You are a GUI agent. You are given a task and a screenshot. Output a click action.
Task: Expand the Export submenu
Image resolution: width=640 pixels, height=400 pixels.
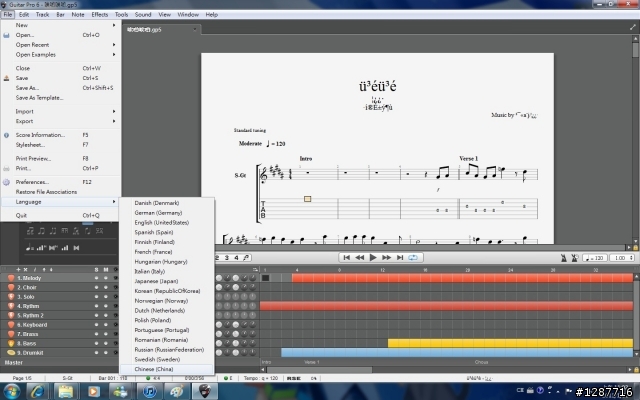point(114,121)
